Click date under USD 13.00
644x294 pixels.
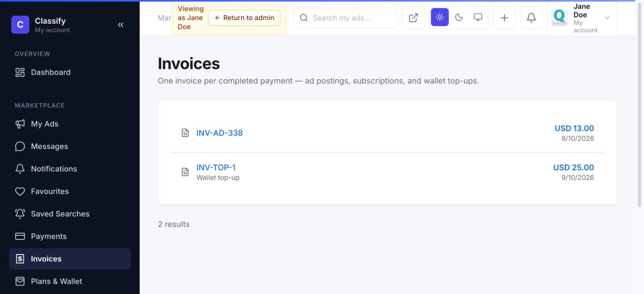tap(577, 139)
